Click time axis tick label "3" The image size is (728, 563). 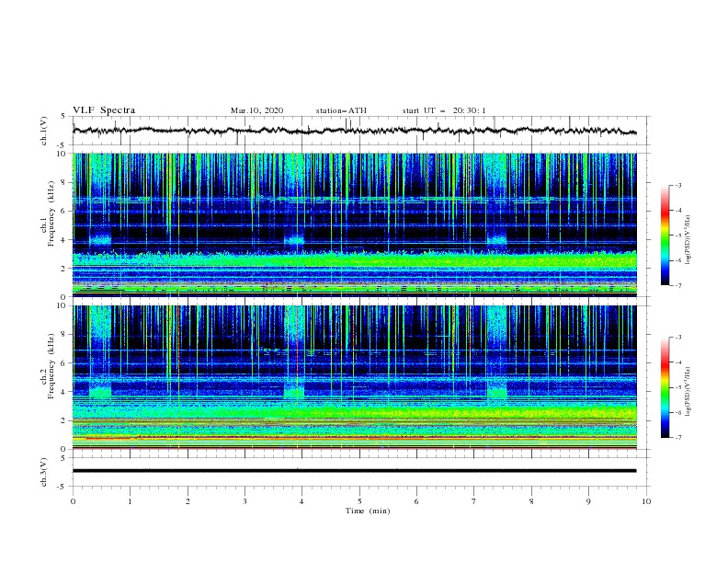(x=245, y=501)
